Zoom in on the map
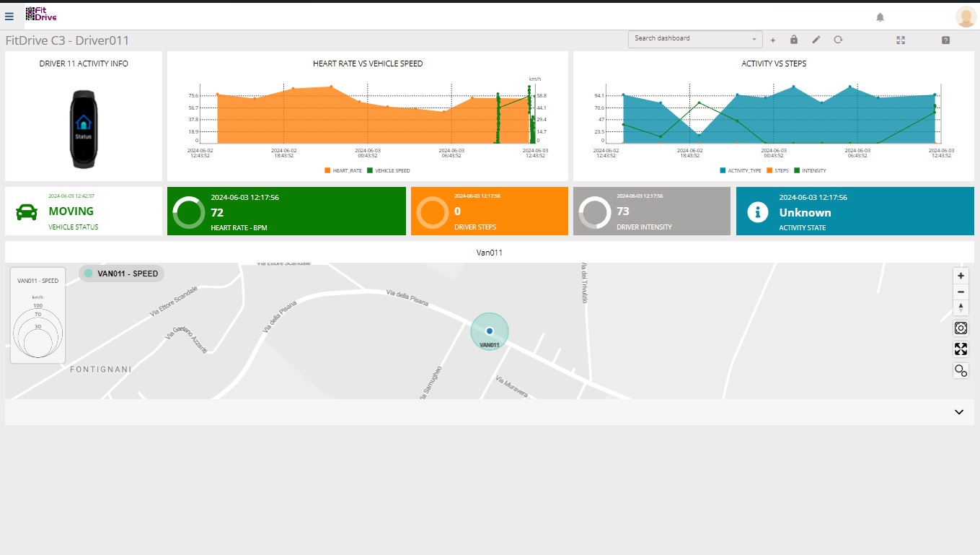 click(x=961, y=276)
